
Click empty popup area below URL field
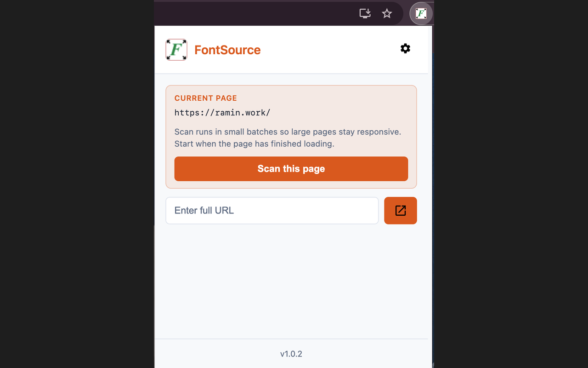(x=291, y=281)
